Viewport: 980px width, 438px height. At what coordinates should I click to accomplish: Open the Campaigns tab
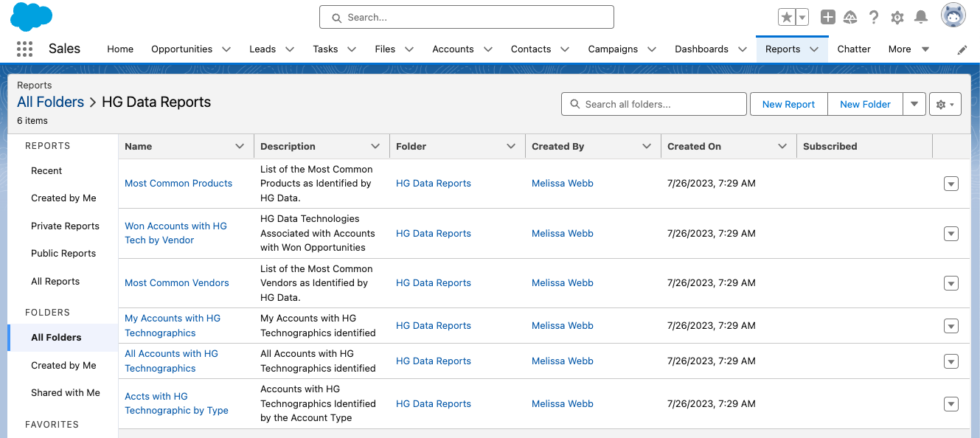(613, 49)
